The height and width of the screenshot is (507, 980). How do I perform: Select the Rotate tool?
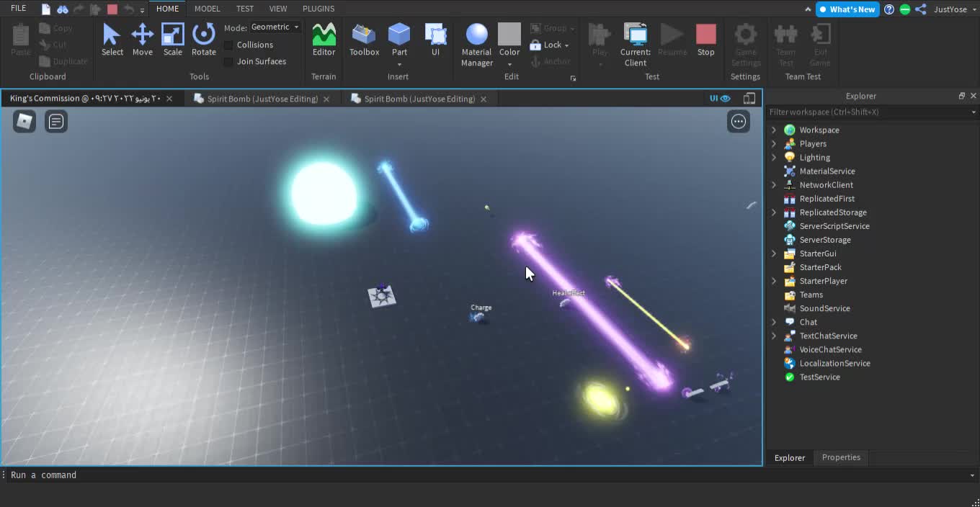(204, 40)
